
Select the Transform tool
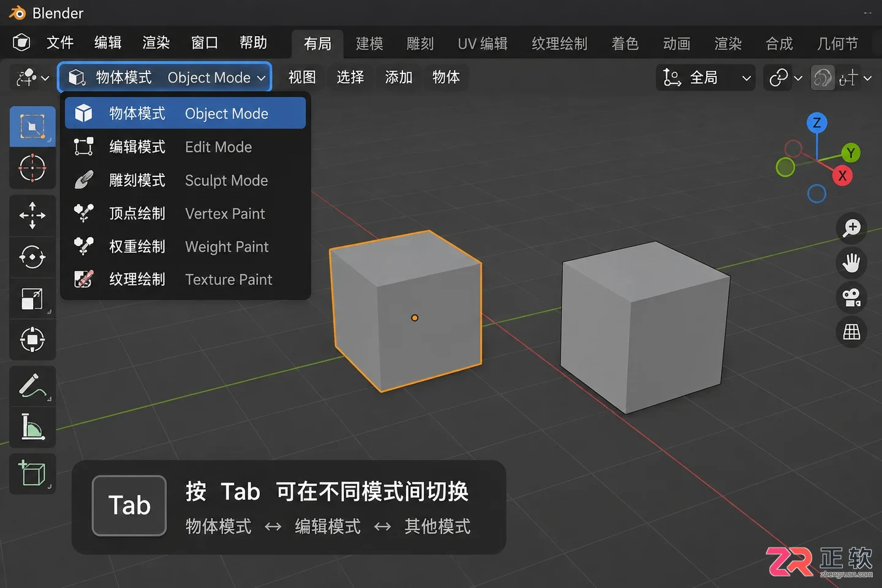[32, 340]
